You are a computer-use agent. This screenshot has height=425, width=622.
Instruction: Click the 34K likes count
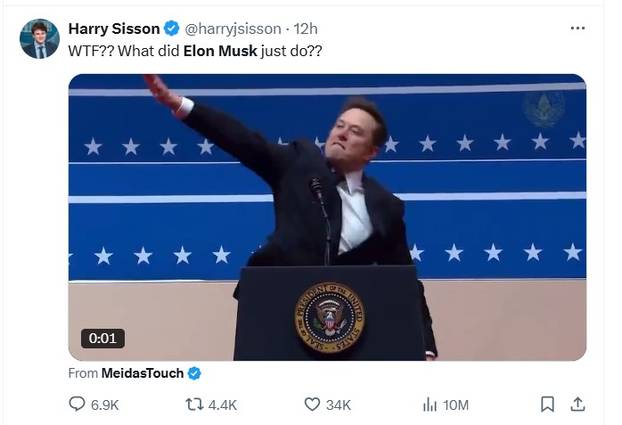339,404
